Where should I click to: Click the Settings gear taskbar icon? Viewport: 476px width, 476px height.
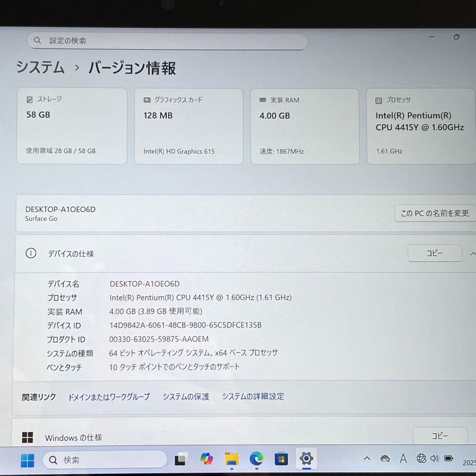pyautogui.click(x=306, y=458)
